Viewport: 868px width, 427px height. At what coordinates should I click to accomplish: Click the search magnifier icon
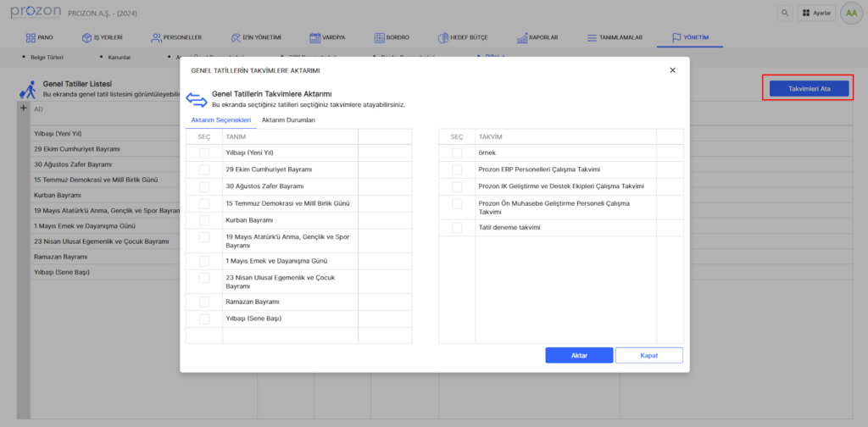click(786, 13)
